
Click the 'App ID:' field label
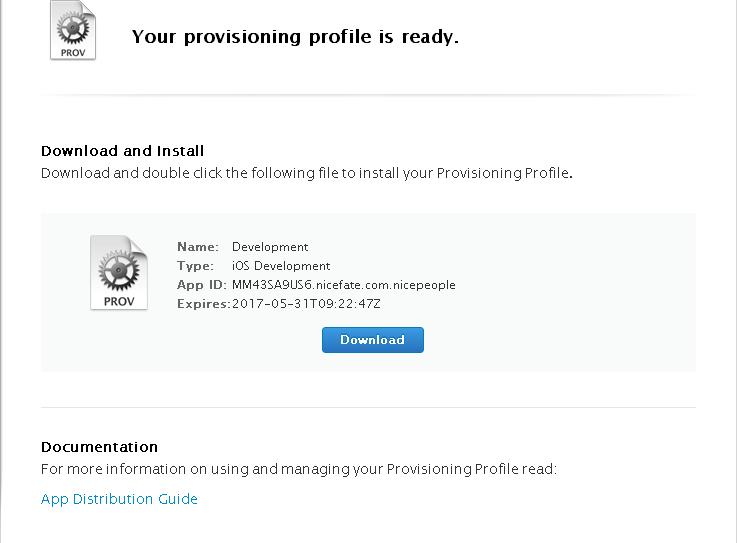[200, 285]
